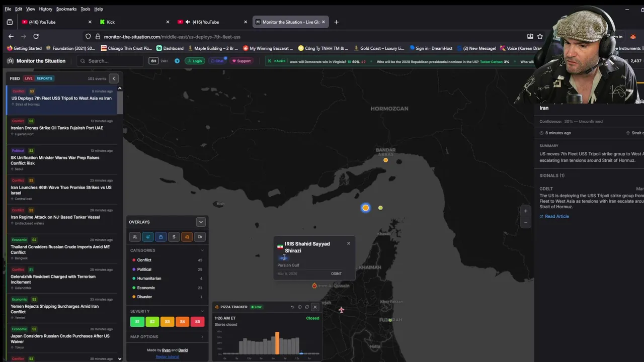Viewport: 644px width, 362px height.
Task: Toggle the people overlay icon
Action: 135,237
